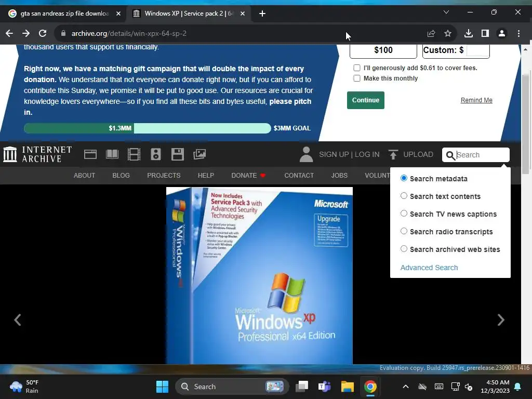This screenshot has height=399, width=532.
Task: Switch to the gta san andreas tab
Action: (64, 14)
